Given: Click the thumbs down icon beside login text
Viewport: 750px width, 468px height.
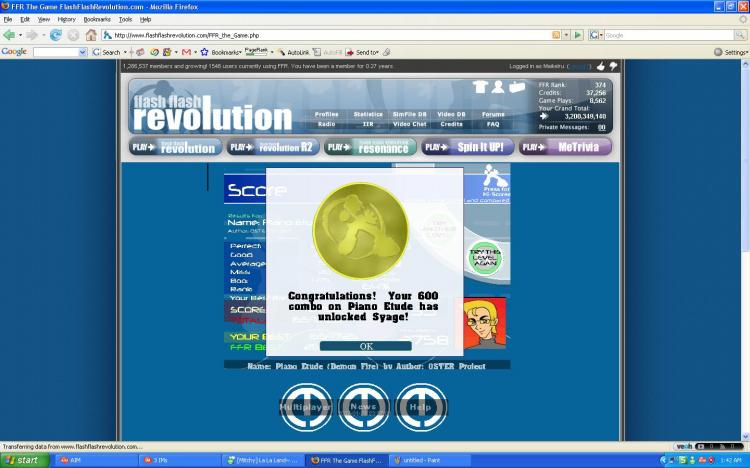Looking at the screenshot, I should [613, 66].
